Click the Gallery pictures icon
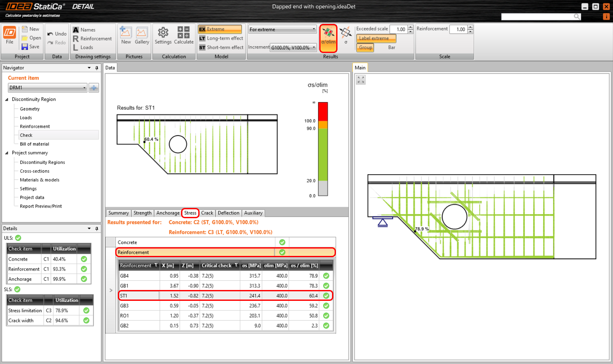The height and width of the screenshot is (364, 613). pos(142,33)
